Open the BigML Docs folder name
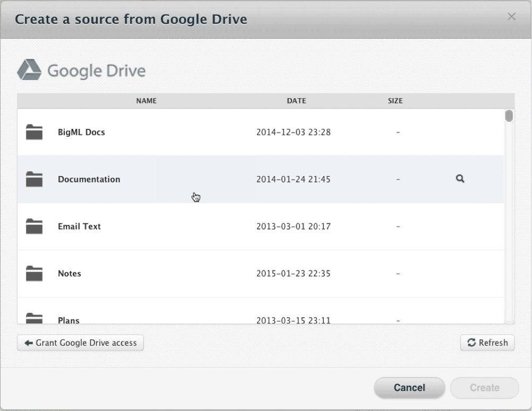The height and width of the screenshot is (411, 532). pyautogui.click(x=81, y=132)
